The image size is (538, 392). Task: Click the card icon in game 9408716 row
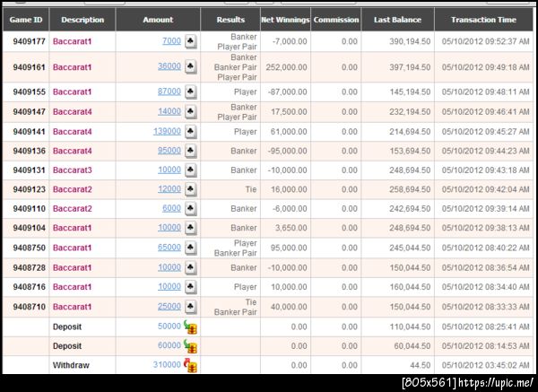pyautogui.click(x=191, y=287)
